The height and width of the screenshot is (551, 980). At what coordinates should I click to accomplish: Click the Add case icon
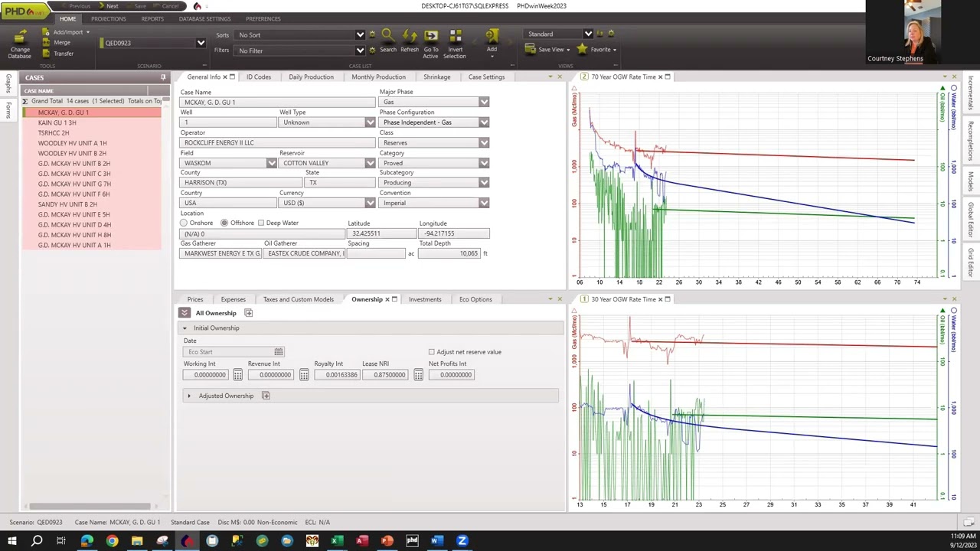coord(492,36)
